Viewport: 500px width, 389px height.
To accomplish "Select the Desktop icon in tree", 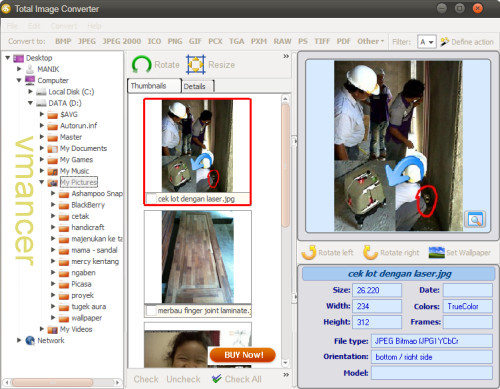I will pos(18,58).
